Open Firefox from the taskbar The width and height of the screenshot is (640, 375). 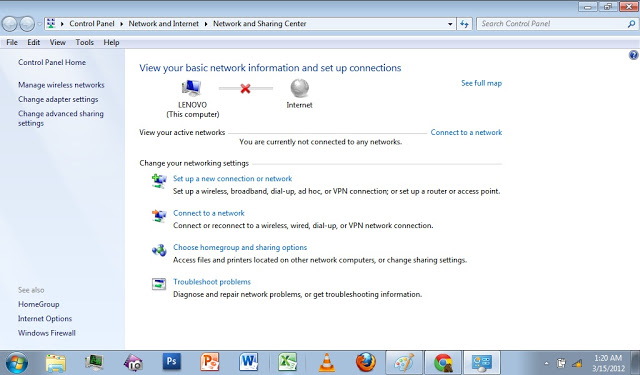(365, 362)
